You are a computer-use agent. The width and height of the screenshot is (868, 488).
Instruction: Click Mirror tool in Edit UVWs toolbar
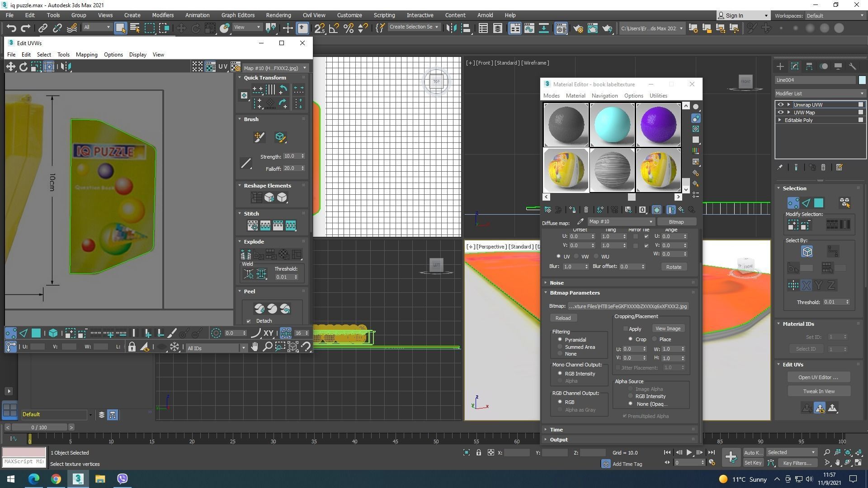pyautogui.click(x=66, y=67)
